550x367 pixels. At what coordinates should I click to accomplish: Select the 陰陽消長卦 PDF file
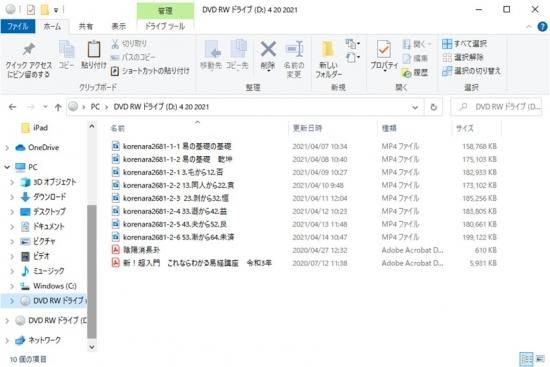point(135,250)
